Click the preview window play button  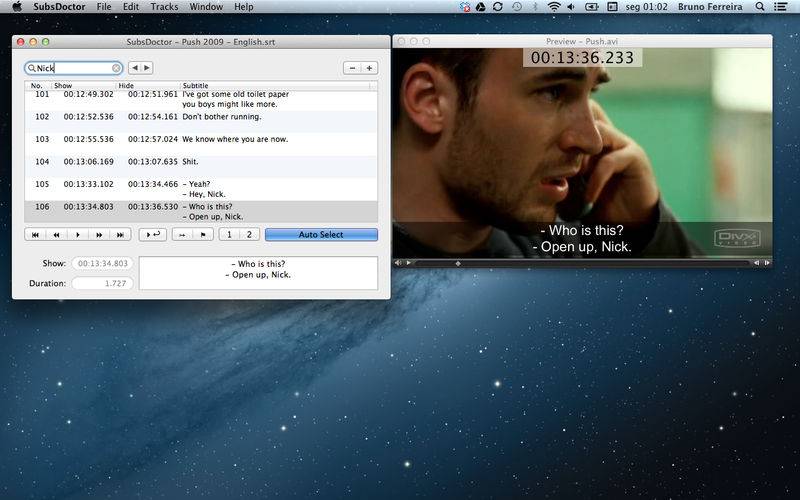408,263
